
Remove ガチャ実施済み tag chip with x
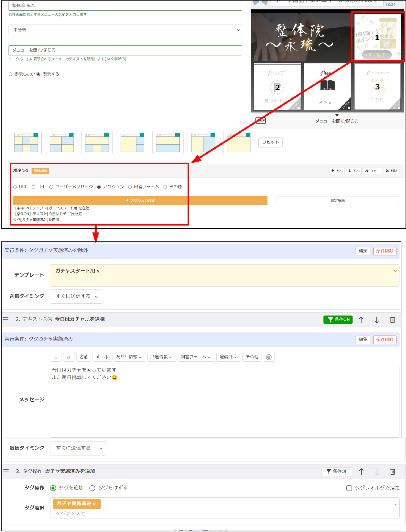click(x=94, y=504)
